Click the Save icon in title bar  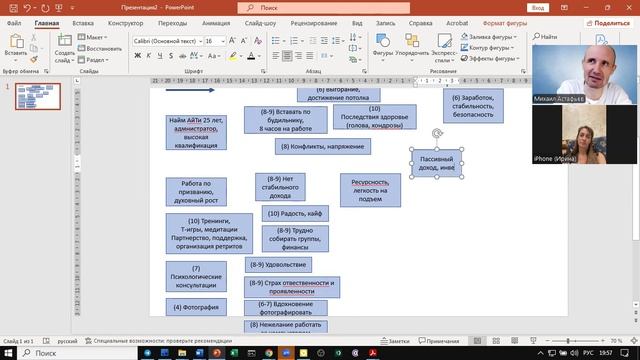[13, 8]
